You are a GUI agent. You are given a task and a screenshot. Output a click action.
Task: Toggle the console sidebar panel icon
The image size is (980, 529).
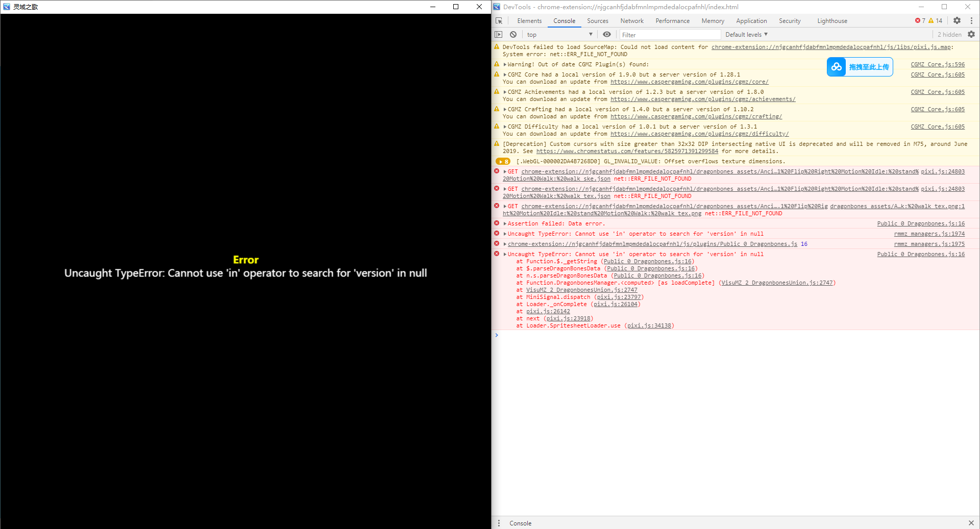click(499, 35)
